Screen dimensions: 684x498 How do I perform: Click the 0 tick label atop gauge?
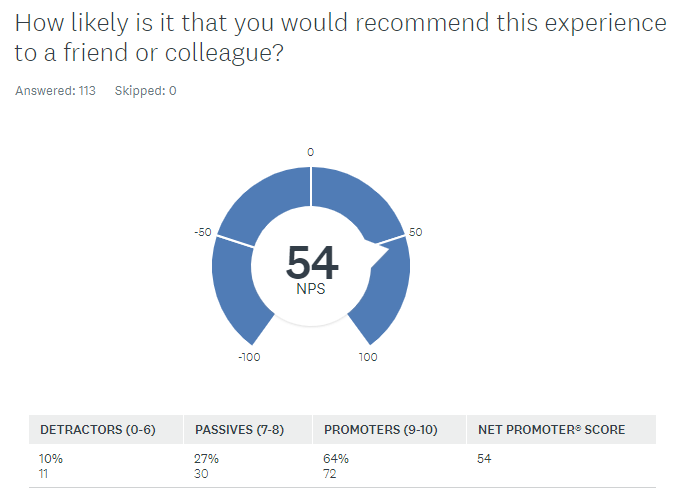(311, 152)
